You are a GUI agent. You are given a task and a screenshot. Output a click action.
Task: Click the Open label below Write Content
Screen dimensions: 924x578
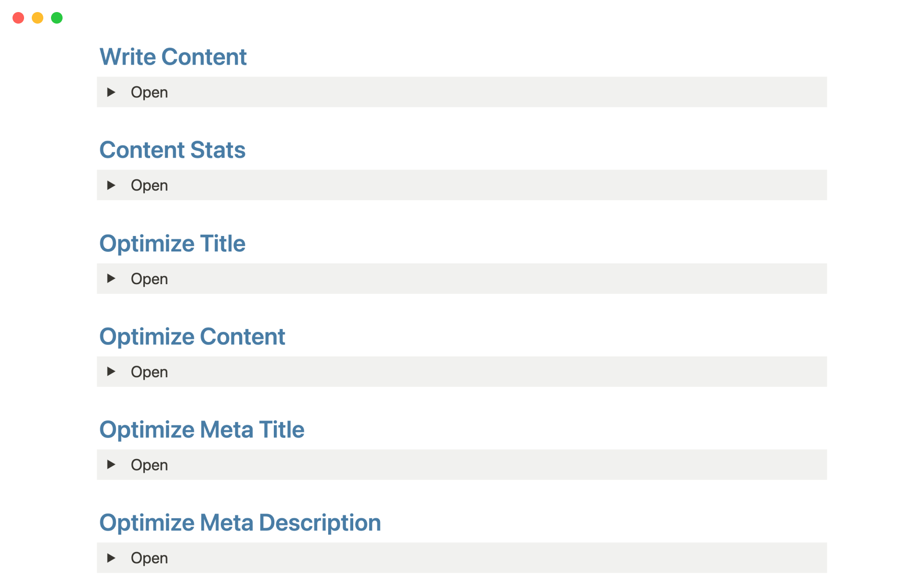coord(149,92)
